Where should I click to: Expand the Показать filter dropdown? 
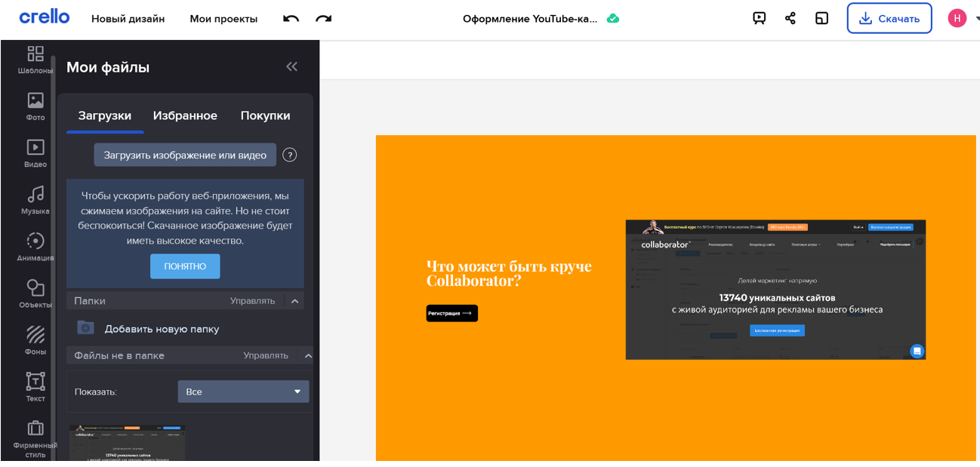coord(243,391)
